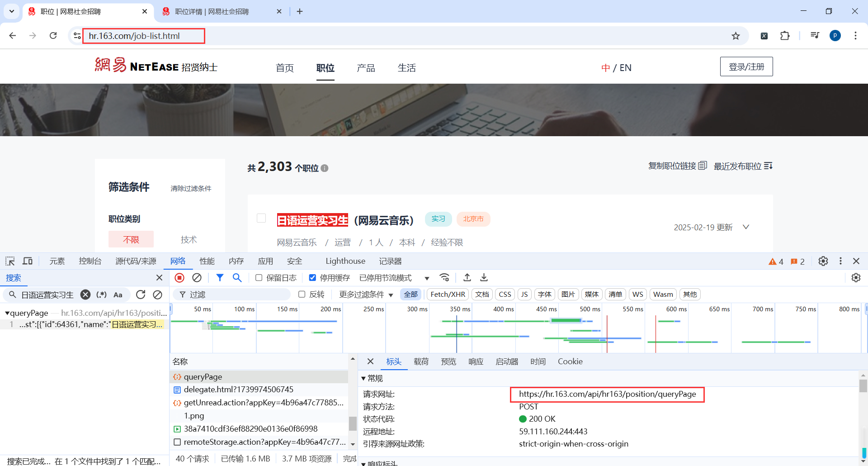
Task: Open a new browser tab
Action: (x=300, y=11)
